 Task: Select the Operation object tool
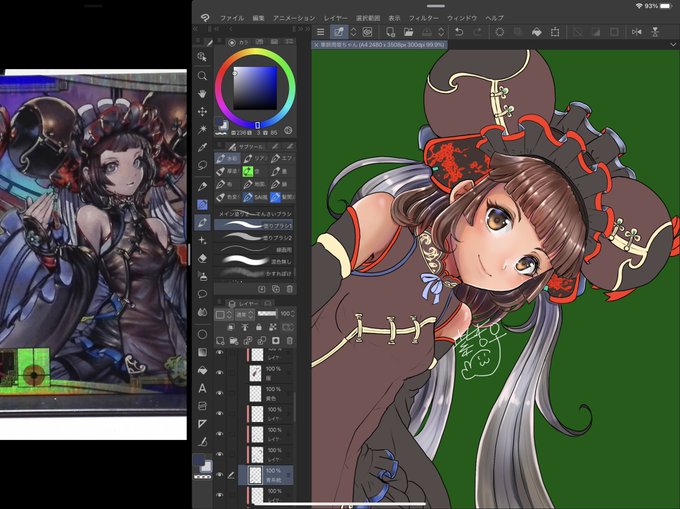[x=202, y=56]
